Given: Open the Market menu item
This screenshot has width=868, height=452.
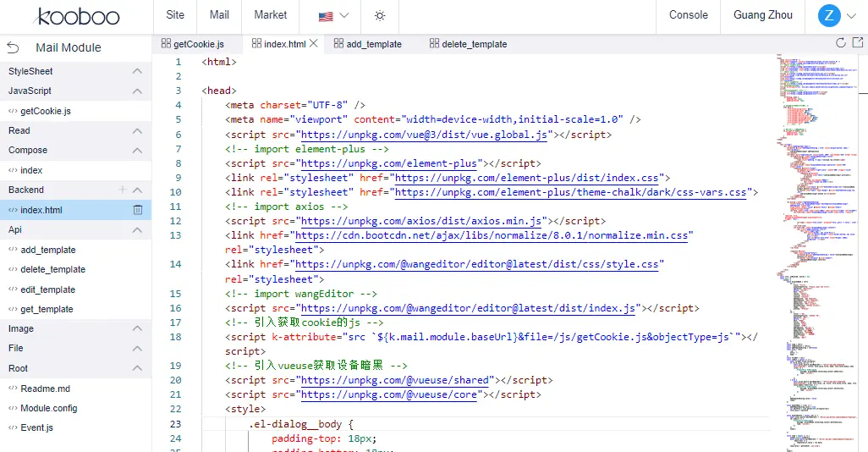Looking at the screenshot, I should click(x=270, y=15).
